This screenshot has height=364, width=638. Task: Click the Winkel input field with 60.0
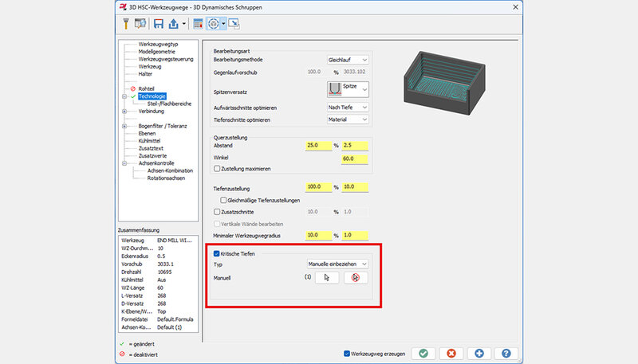(353, 159)
